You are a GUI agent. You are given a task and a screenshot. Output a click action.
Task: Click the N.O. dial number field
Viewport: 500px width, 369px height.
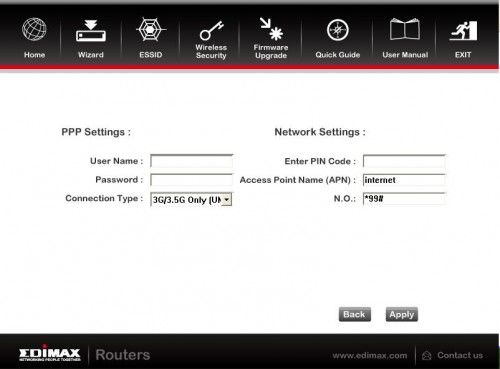(404, 199)
